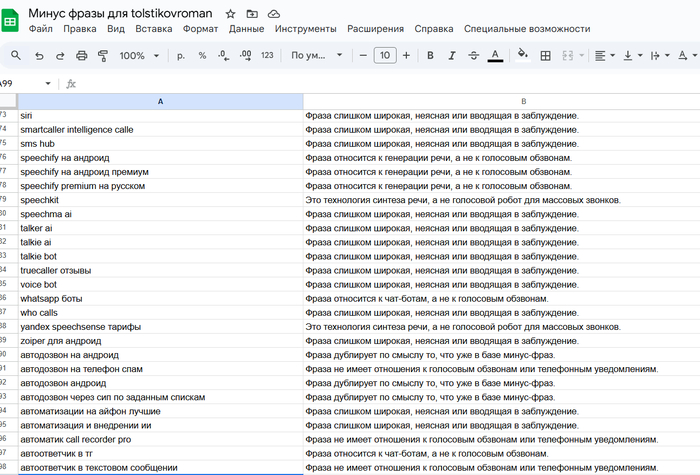This screenshot has width=700, height=475.
Task: Open the Google Sheets home icon
Action: pyautogui.click(x=12, y=20)
